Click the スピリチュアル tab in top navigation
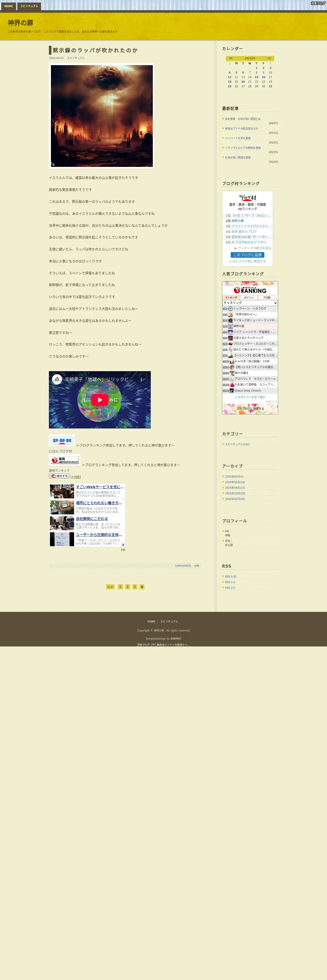The height and width of the screenshot is (980, 327). coord(29,6)
